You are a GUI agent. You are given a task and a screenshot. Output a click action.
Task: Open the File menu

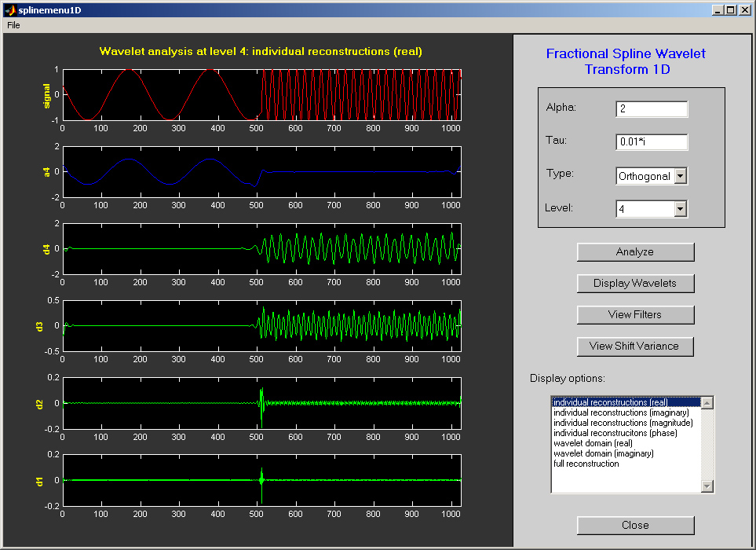pos(13,25)
